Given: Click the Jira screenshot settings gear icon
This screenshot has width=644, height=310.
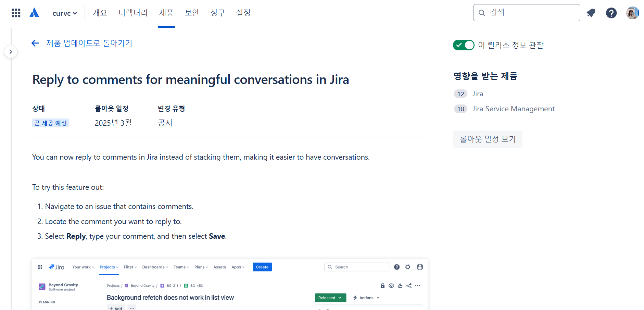Looking at the screenshot, I should point(408,267).
